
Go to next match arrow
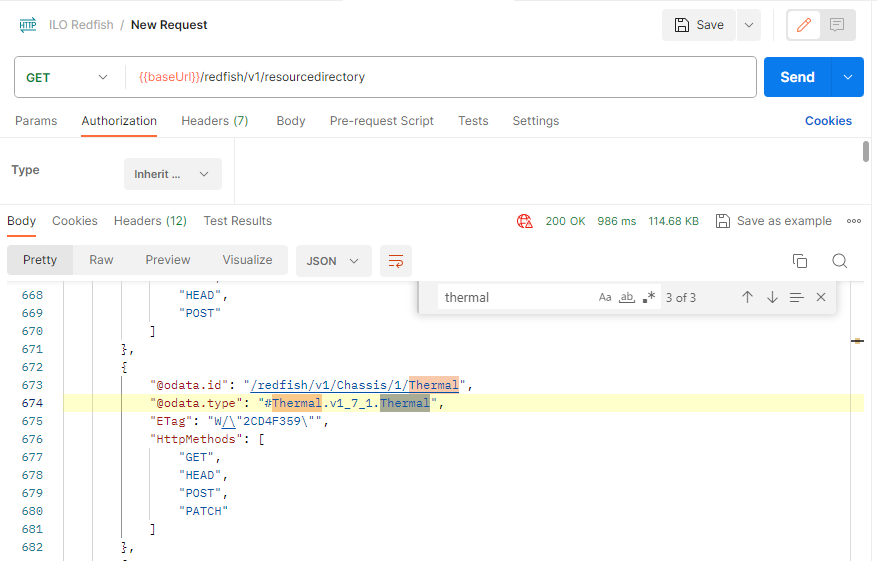tap(772, 297)
